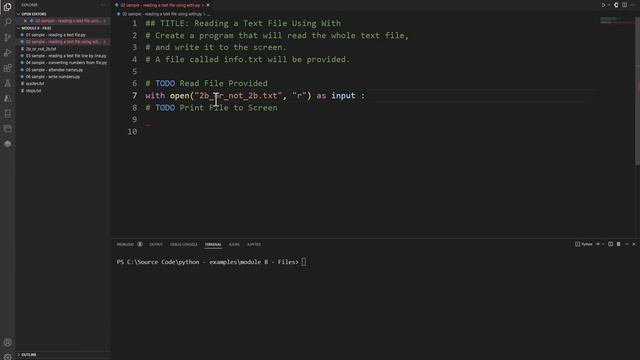Switch to the Azure panel tab
The image size is (640, 360).
tap(234, 244)
